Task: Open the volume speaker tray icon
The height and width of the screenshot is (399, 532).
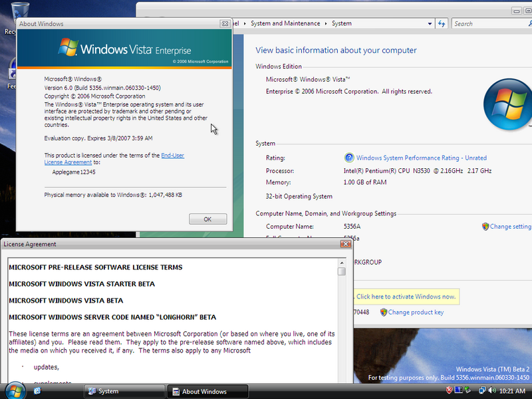Action: coord(491,390)
